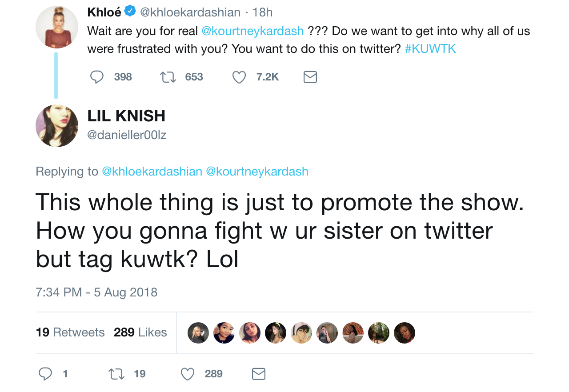
Task: Like LIL KNISH's tweet with the heart icon
Action: tap(187, 374)
